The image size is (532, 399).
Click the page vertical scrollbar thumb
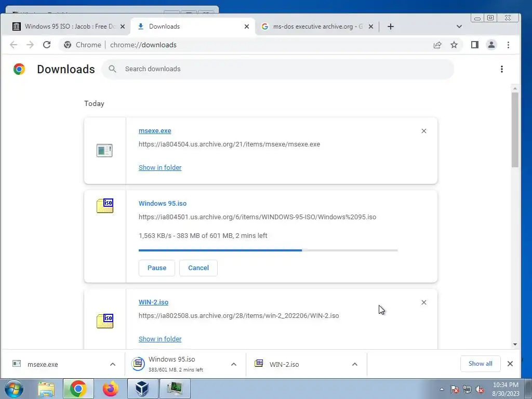pos(515,129)
